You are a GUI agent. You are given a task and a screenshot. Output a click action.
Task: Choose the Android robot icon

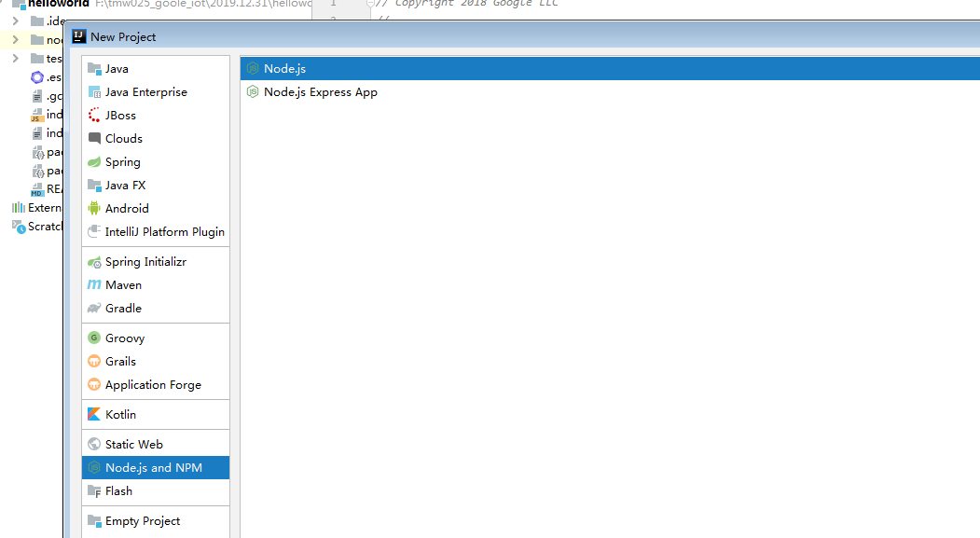(94, 208)
